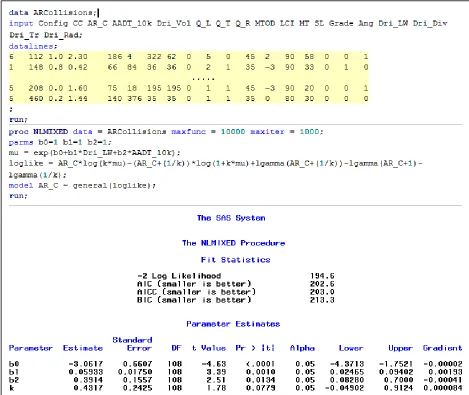Select the '-2 Log Likelihood' label
Image resolution: width=469 pixels, height=395 pixels.
click(179, 276)
